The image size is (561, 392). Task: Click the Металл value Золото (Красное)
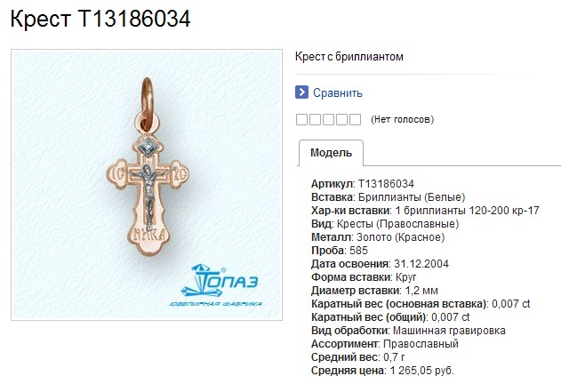point(400,237)
